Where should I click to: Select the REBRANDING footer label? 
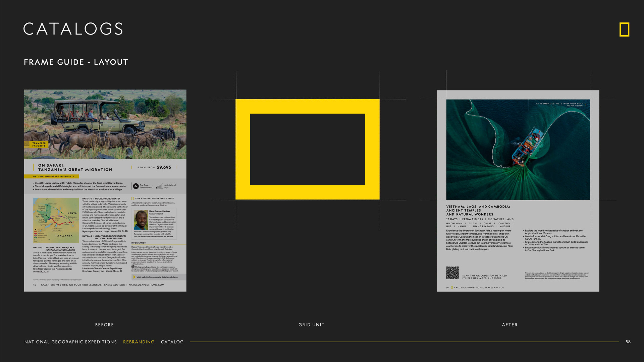point(139,342)
